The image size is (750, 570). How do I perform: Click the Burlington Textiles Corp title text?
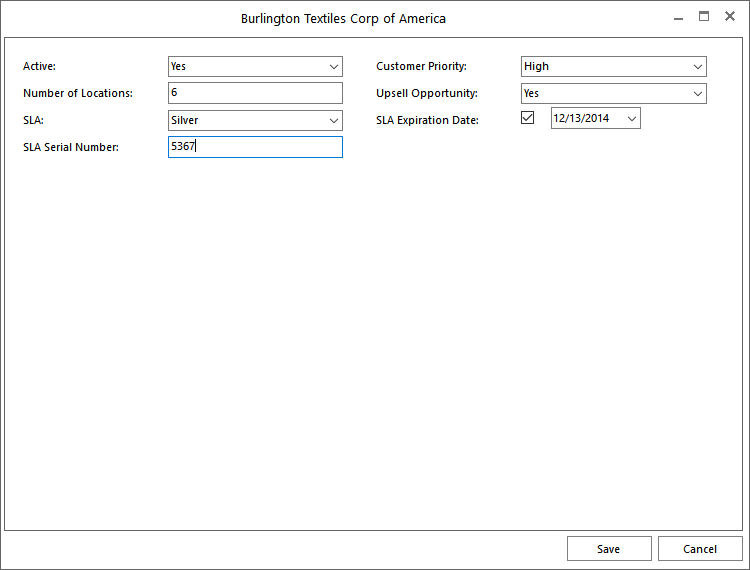click(x=343, y=19)
